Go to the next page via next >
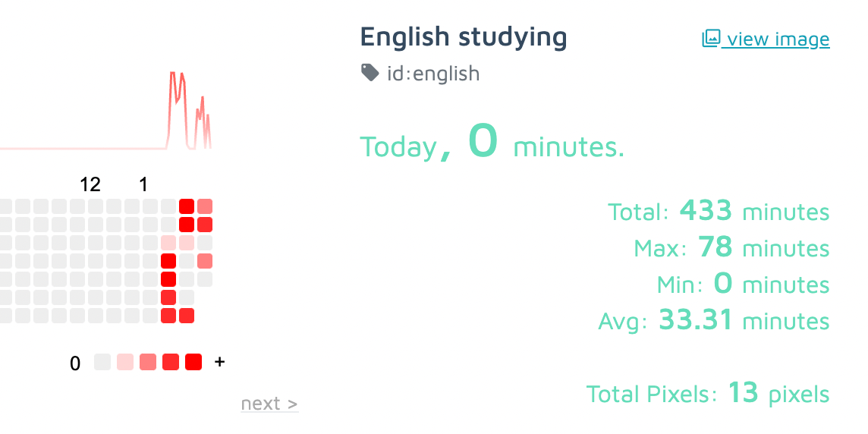Viewport: 868px width, 434px height. pos(269,404)
